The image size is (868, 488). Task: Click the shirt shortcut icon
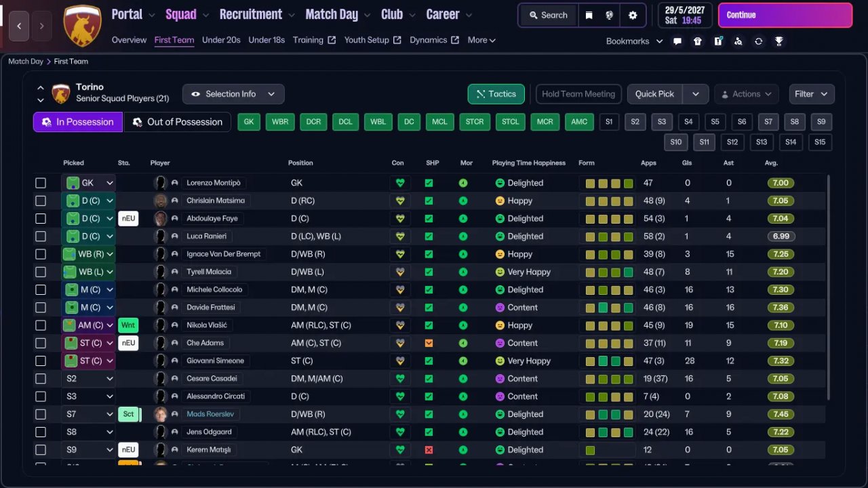(x=698, y=41)
